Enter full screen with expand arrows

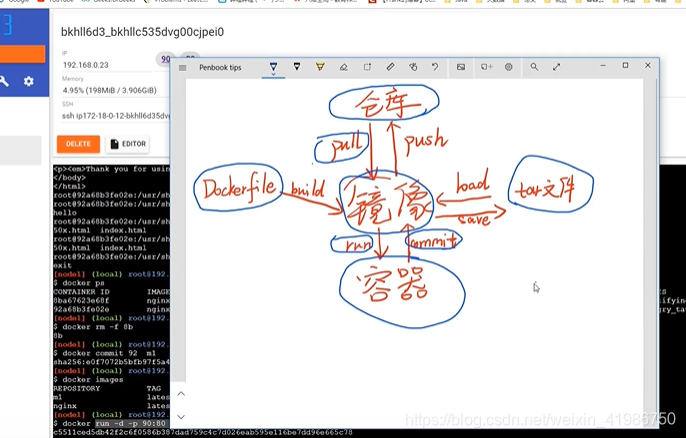[x=556, y=67]
